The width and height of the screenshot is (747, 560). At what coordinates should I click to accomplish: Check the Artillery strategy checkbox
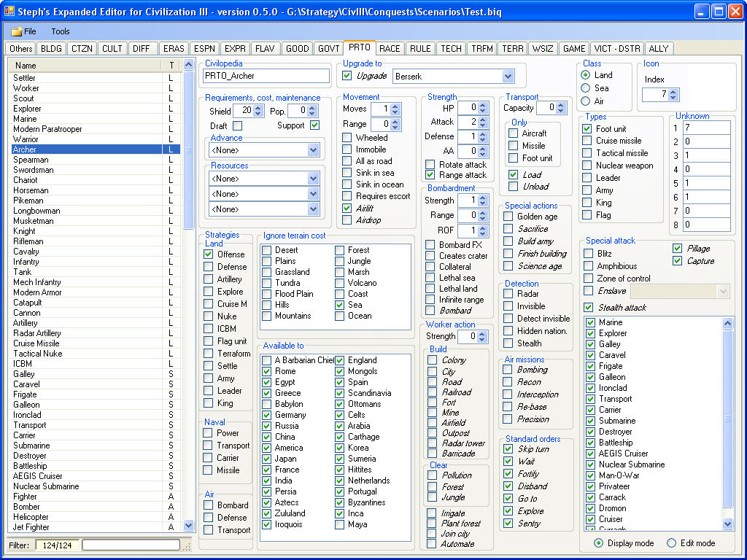click(x=209, y=279)
